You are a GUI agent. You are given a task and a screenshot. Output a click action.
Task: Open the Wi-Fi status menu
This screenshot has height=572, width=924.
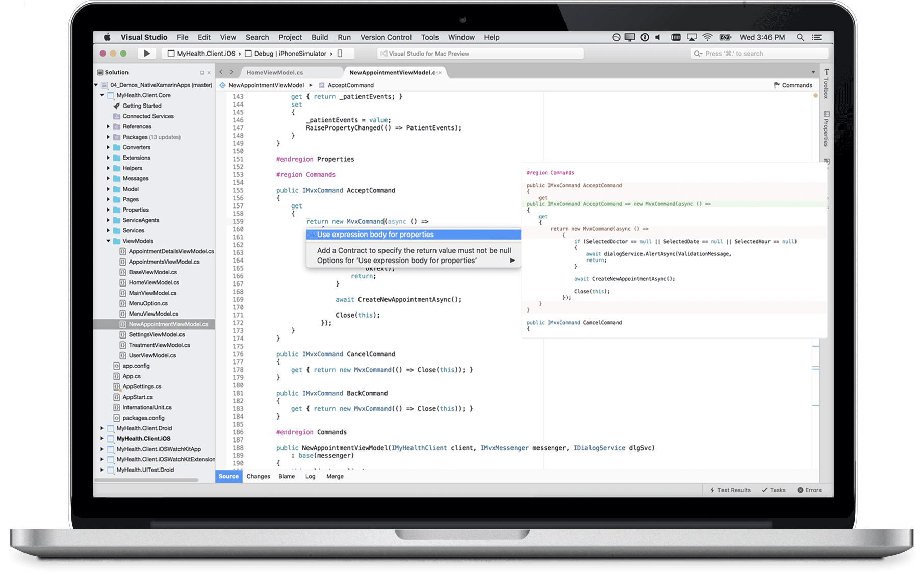click(707, 37)
